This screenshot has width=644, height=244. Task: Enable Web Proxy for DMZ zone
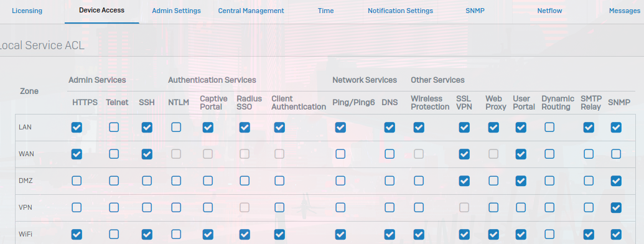493,181
